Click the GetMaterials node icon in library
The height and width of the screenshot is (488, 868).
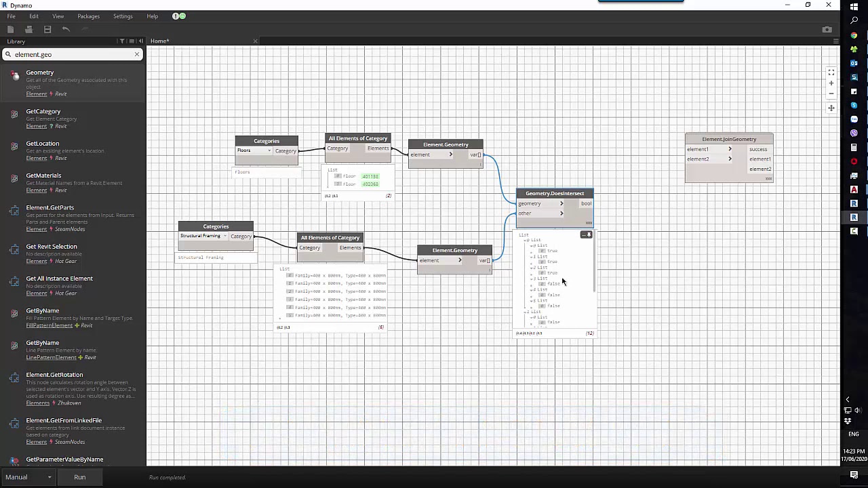click(14, 178)
